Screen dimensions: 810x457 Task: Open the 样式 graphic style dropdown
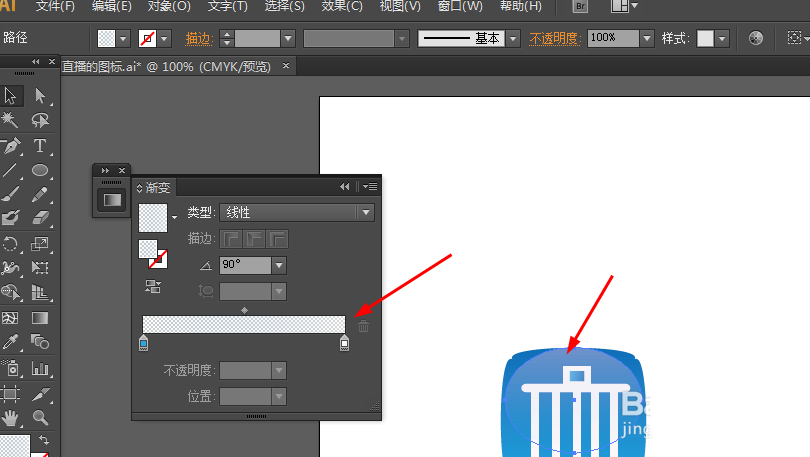[722, 38]
